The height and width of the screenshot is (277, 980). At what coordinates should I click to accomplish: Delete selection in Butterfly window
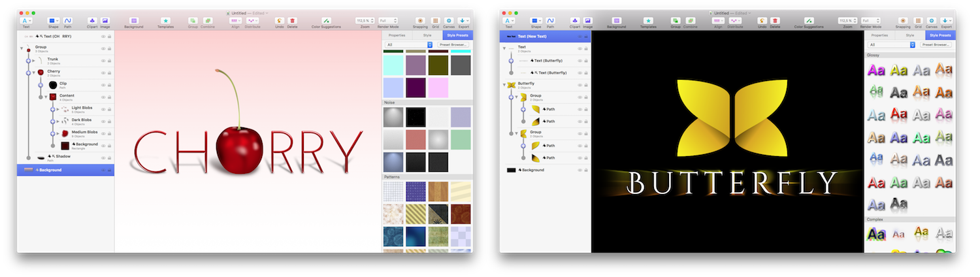point(775,21)
